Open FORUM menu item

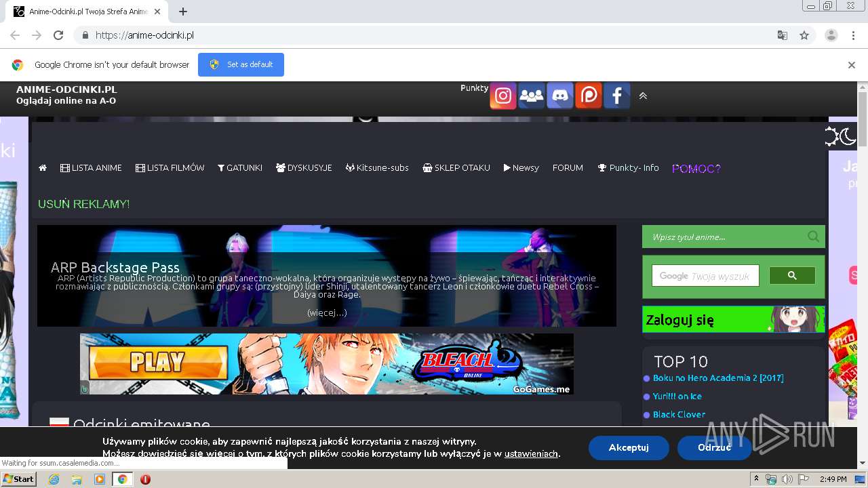pyautogui.click(x=568, y=167)
